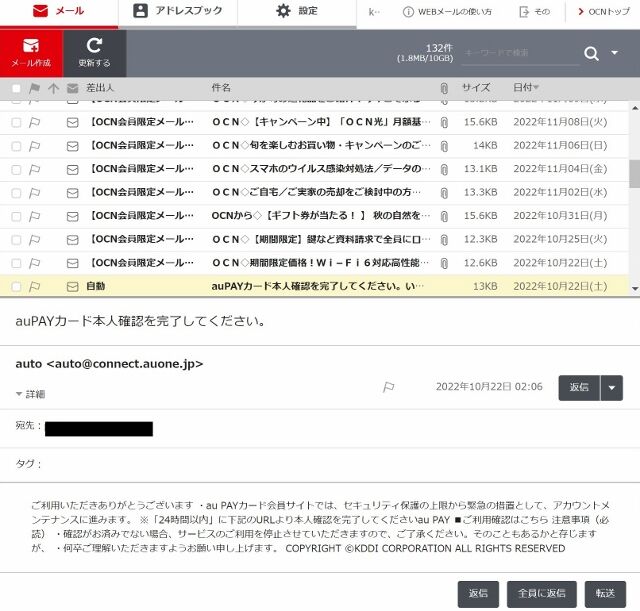Sort by the read-status envelope header icon
The height and width of the screenshot is (611, 640).
pyautogui.click(x=73, y=88)
